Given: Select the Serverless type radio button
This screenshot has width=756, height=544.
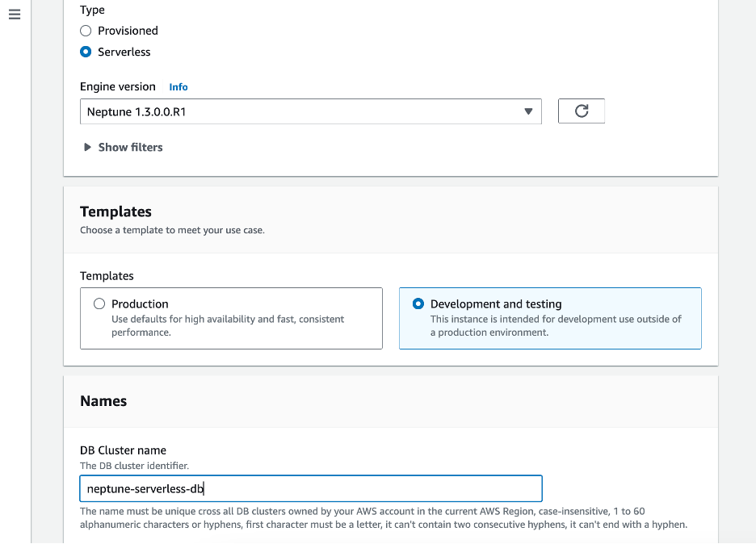Looking at the screenshot, I should [86, 52].
